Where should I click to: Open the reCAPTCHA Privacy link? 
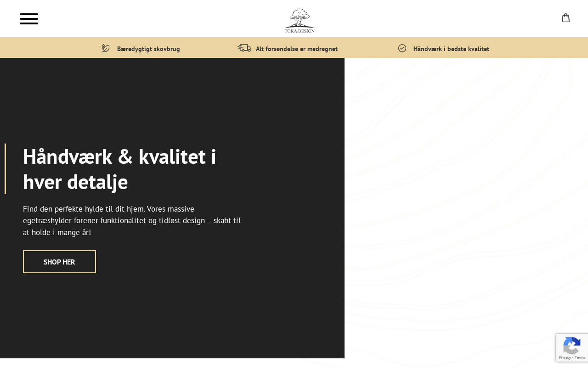565,357
